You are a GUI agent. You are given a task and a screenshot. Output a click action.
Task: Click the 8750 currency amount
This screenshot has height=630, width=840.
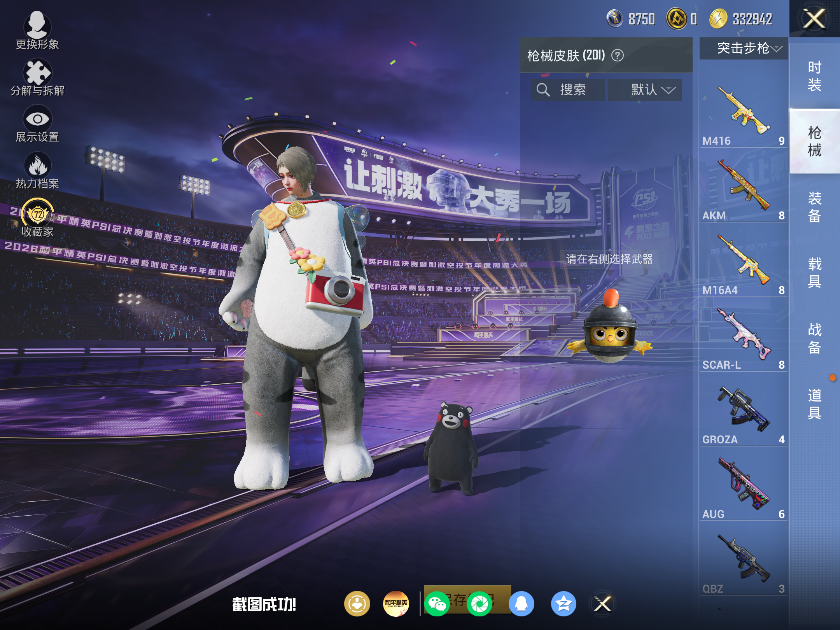click(x=642, y=19)
